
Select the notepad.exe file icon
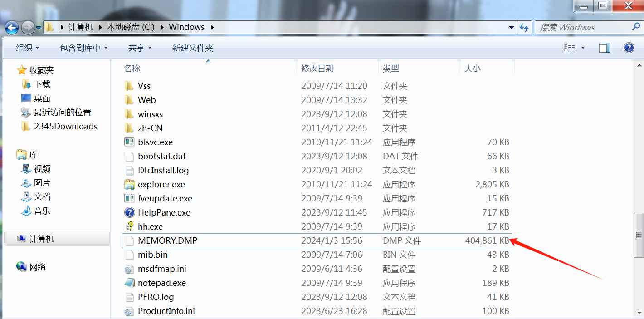130,283
